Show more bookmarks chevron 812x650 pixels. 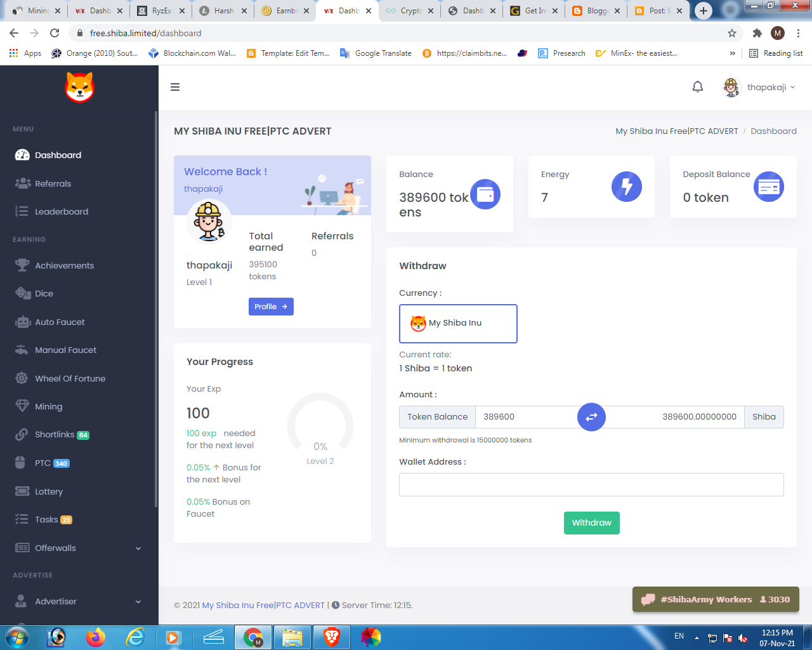pyautogui.click(x=733, y=53)
